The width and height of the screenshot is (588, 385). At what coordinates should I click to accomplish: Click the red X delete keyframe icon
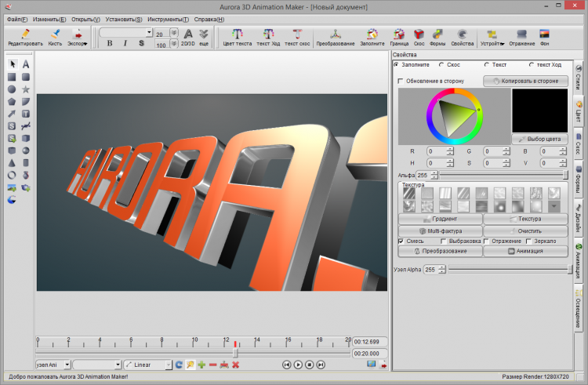tap(235, 365)
